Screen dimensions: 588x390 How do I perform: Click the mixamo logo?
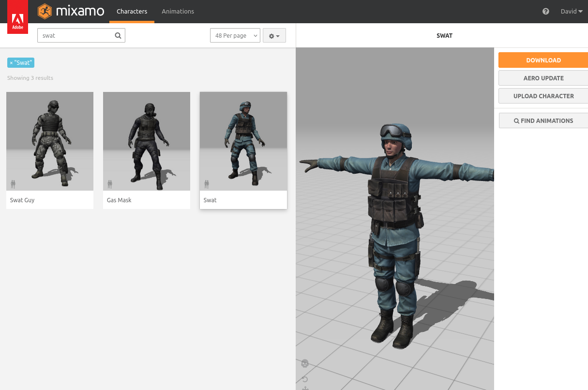pos(71,11)
